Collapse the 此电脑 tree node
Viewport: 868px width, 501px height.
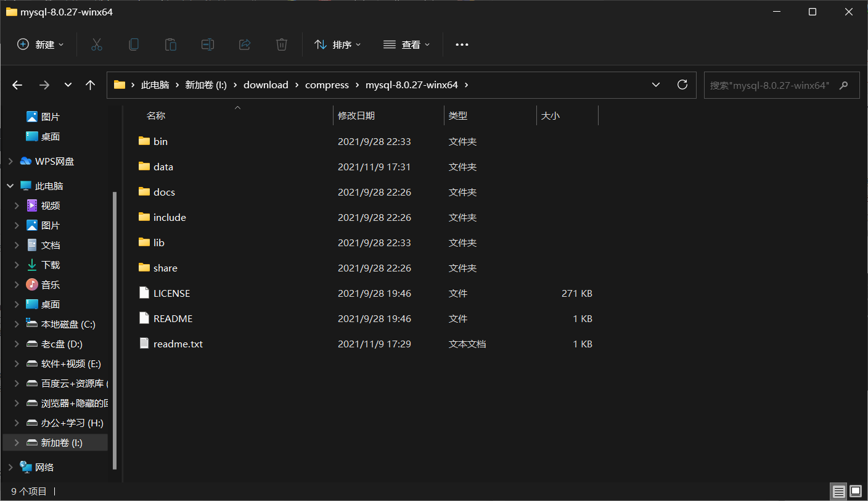pyautogui.click(x=10, y=186)
